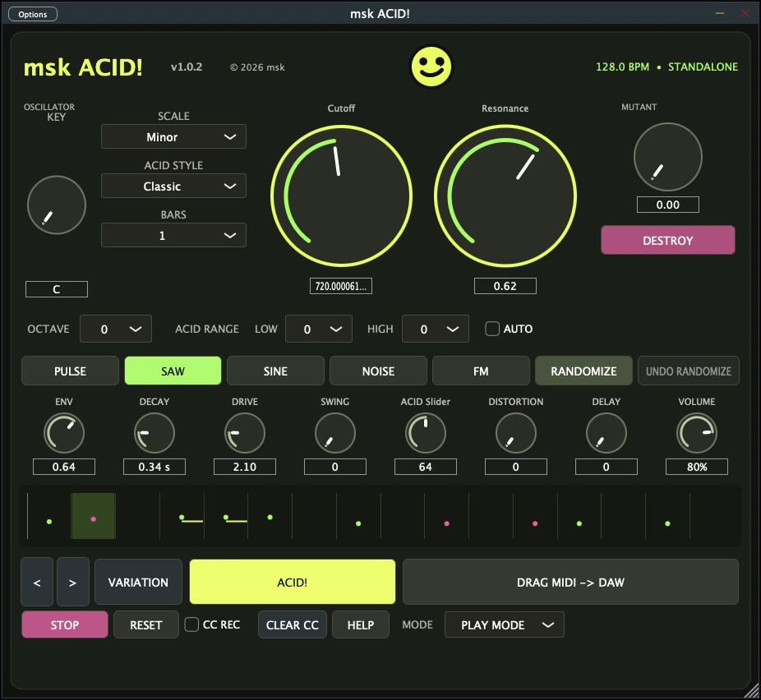Click the yellow ACID! generate button
The height and width of the screenshot is (700, 761).
(x=293, y=583)
